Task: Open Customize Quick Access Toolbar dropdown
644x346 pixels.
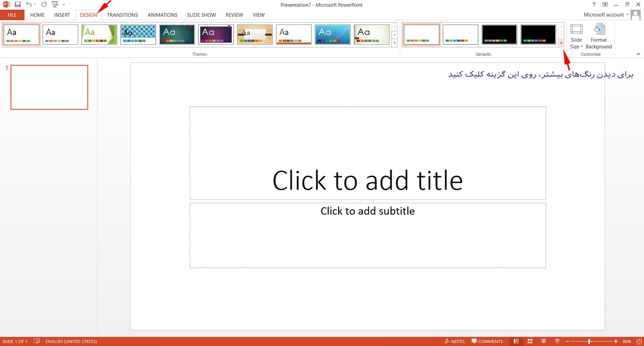Action: click(x=64, y=5)
